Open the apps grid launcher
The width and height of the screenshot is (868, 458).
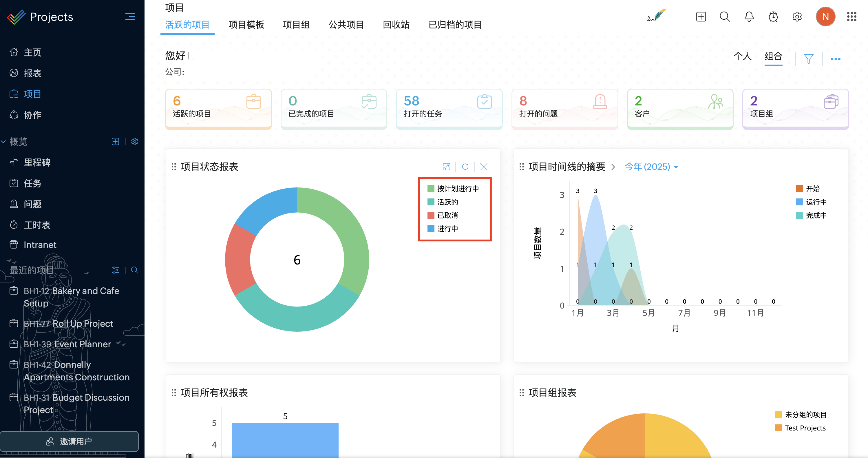[x=851, y=17]
